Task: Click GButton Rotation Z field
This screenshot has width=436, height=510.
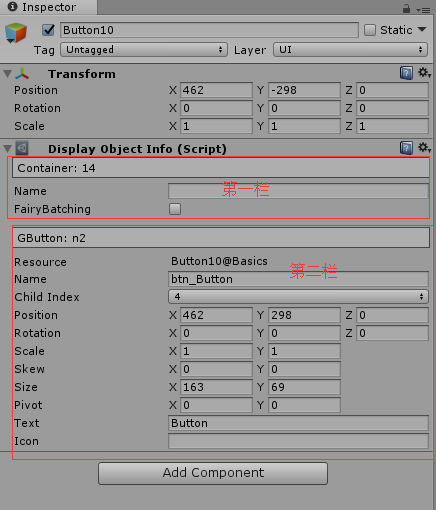Action: (x=392, y=333)
